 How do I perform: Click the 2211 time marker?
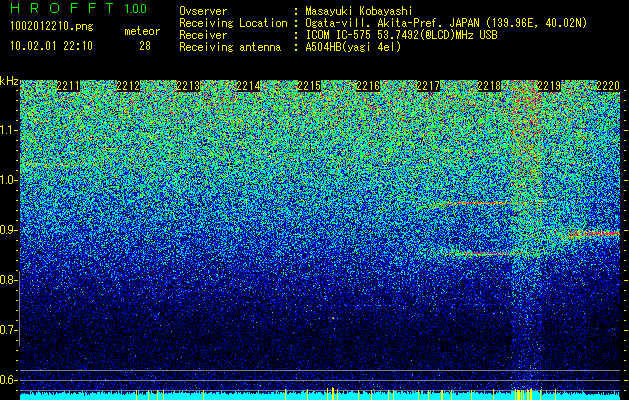[x=68, y=86]
